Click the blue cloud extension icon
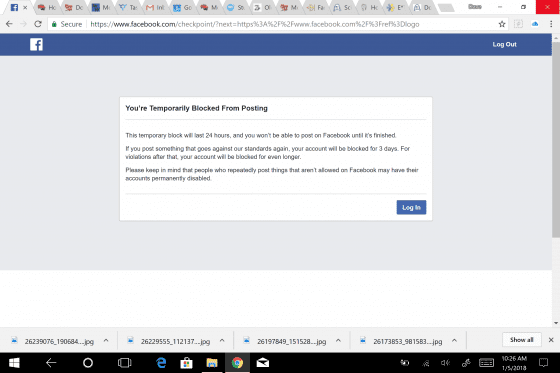Screen dimensions: 560x373 (x=535, y=24)
